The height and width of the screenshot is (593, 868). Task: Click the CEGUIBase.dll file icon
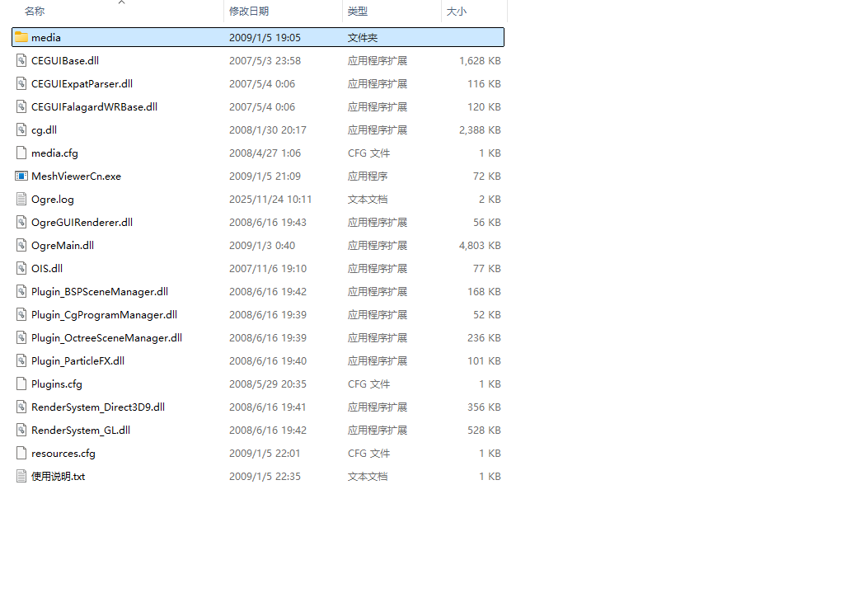click(21, 60)
